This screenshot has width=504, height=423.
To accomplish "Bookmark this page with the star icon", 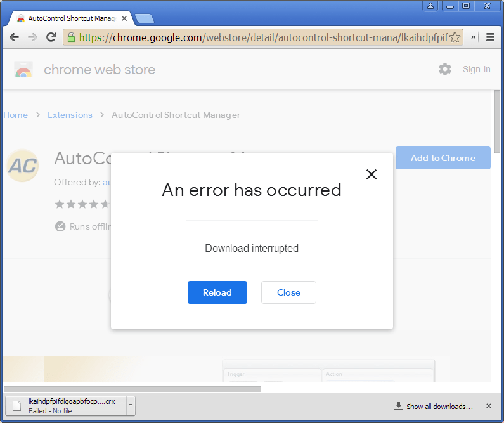I will 455,37.
